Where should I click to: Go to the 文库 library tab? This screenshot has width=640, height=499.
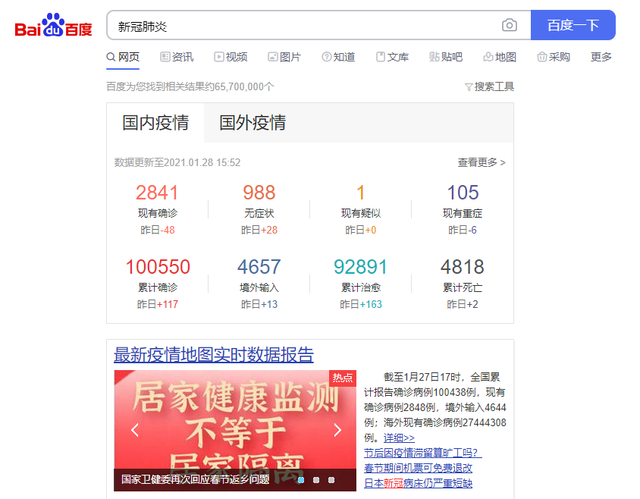392,57
